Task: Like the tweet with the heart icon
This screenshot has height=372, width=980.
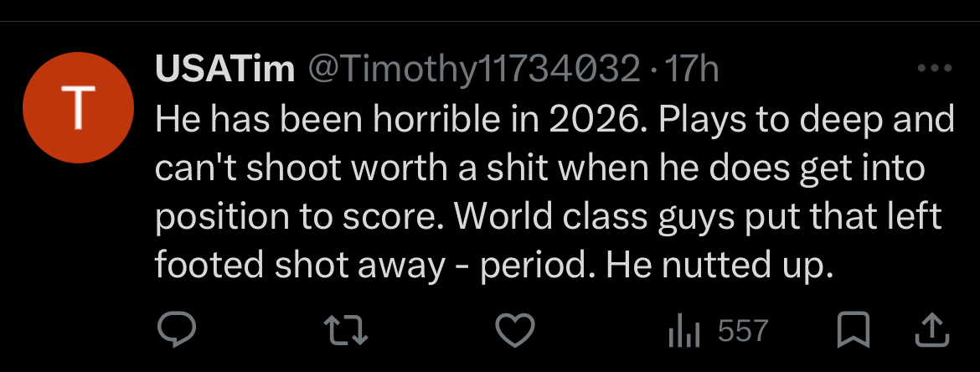Action: coord(516,330)
